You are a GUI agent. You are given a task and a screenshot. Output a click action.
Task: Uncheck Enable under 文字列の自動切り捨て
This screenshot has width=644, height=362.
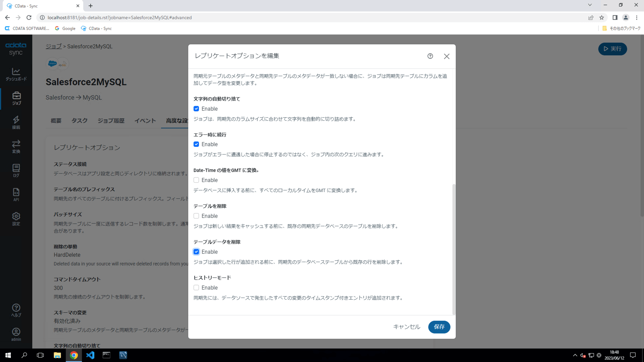pyautogui.click(x=196, y=109)
